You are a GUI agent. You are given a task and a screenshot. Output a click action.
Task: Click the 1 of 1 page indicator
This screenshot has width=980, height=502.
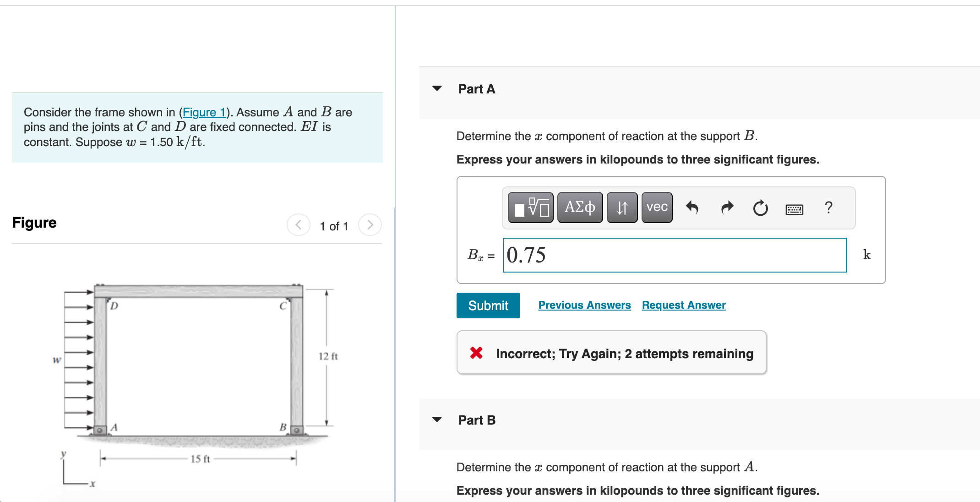(x=334, y=225)
